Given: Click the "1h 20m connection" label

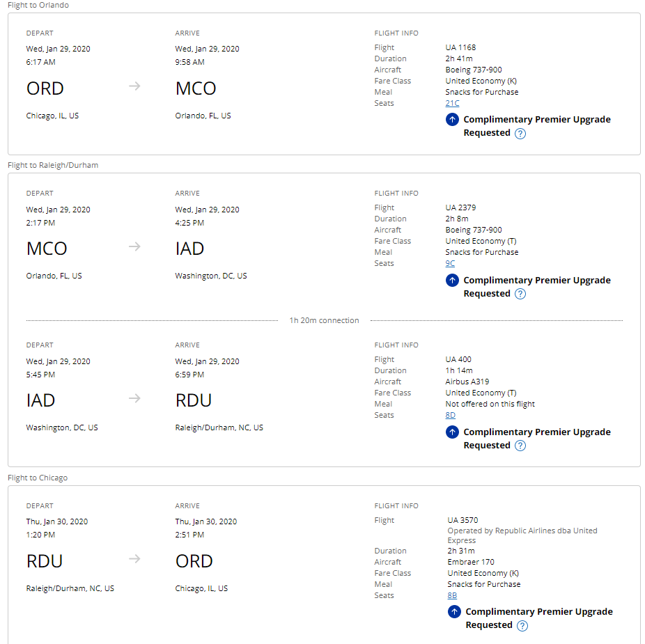Looking at the screenshot, I should [x=324, y=321].
